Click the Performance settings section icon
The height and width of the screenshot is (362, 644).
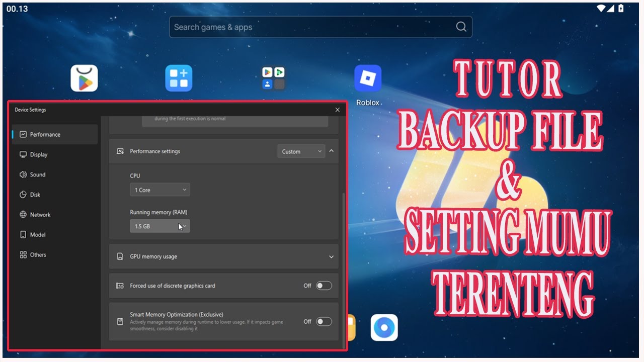tap(120, 151)
